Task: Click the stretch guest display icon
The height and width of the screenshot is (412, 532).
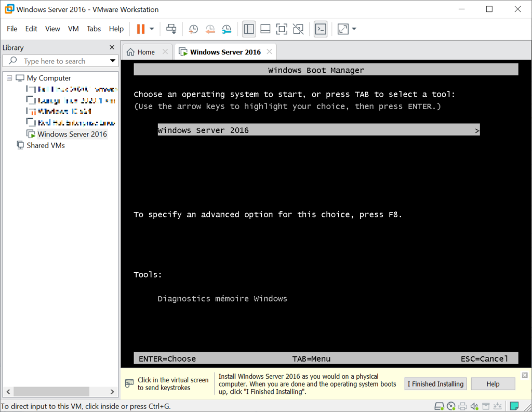Action: [x=343, y=29]
